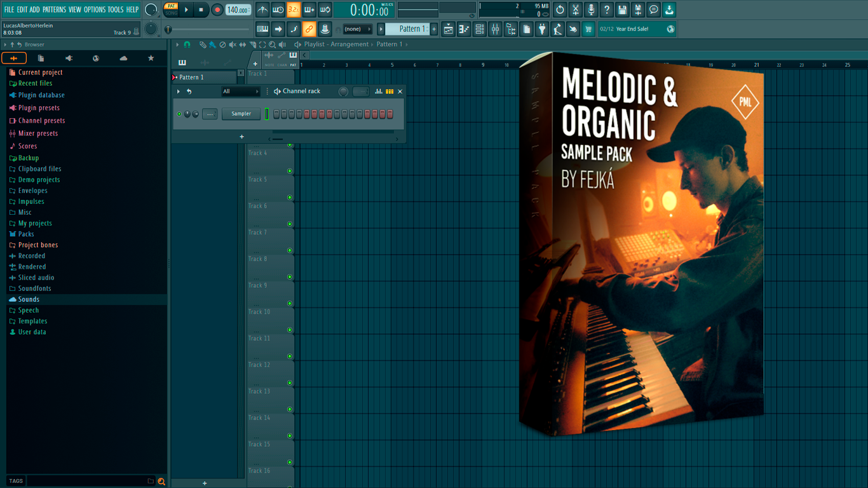Open the project picker pages icon
The width and height of the screenshot is (868, 488).
click(x=527, y=29)
